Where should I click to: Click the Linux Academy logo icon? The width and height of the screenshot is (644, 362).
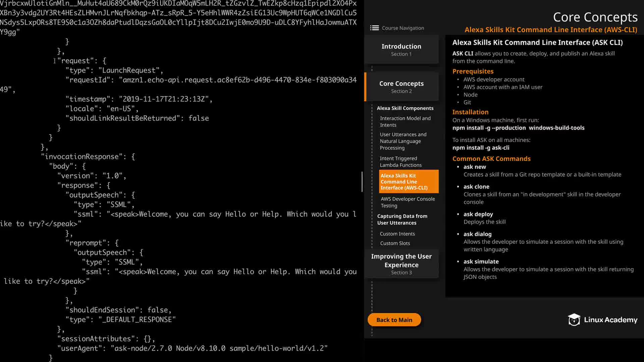coord(574,320)
